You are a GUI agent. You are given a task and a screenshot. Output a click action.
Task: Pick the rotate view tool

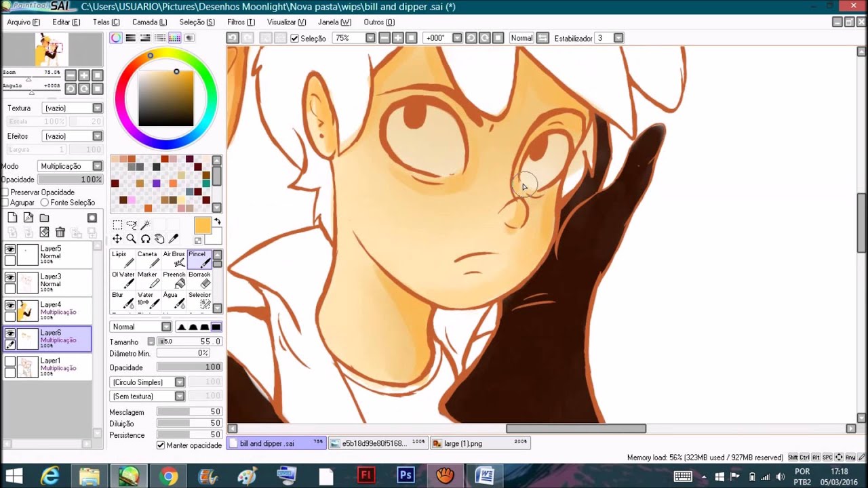click(145, 239)
